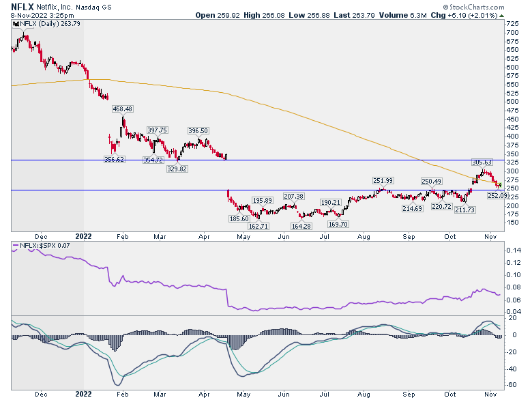Click the 220.72 low price label
Viewport: 532px width, 400px height.
[441, 206]
